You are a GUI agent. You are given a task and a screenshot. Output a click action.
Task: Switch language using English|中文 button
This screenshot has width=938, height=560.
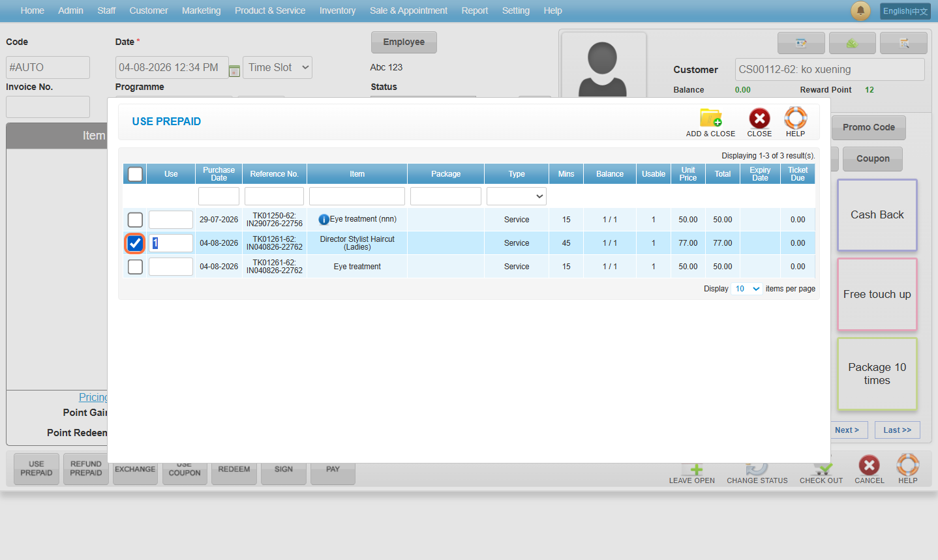pos(905,11)
